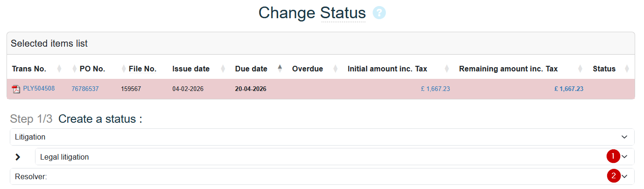Sort by Trans No. column arrows
Image resolution: width=644 pixels, height=189 pixels.
[59, 69]
